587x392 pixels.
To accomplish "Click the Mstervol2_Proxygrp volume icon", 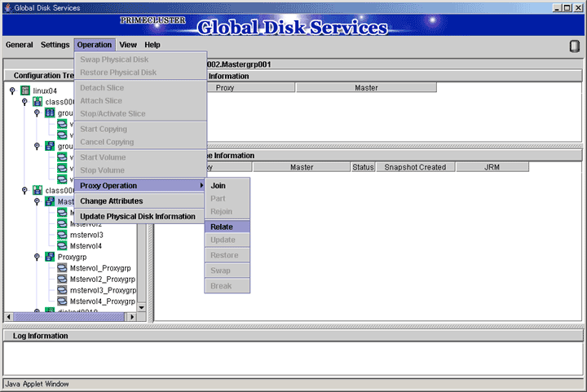I will tap(62, 279).
